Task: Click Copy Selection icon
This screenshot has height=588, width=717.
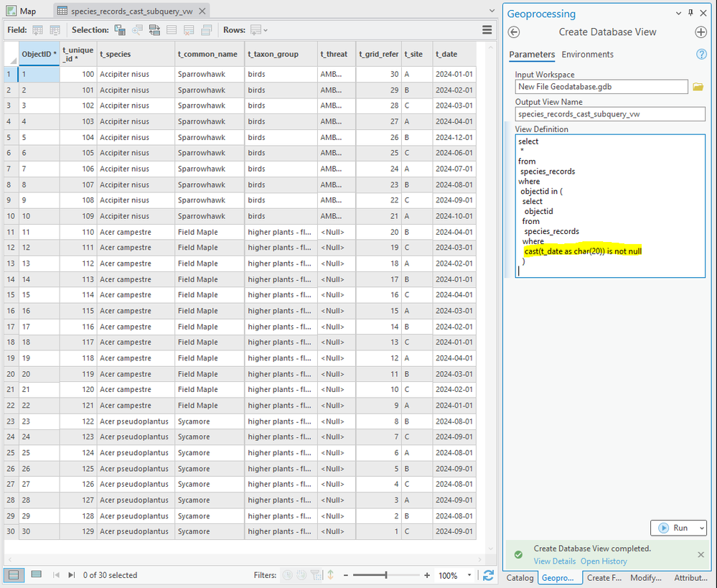Action: tap(206, 30)
